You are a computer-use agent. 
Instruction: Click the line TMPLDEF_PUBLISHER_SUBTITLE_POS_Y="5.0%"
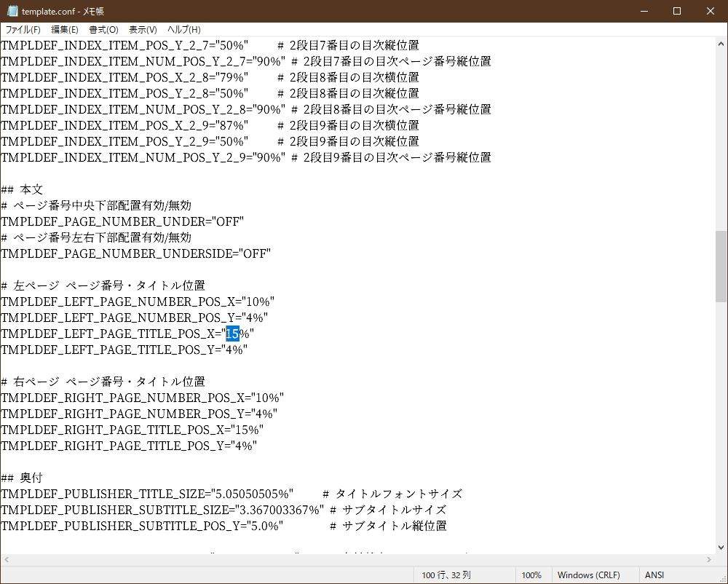coord(142,526)
